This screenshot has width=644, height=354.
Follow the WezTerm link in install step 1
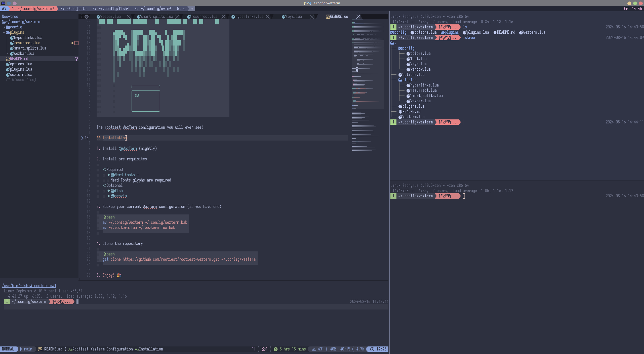pyautogui.click(x=130, y=149)
